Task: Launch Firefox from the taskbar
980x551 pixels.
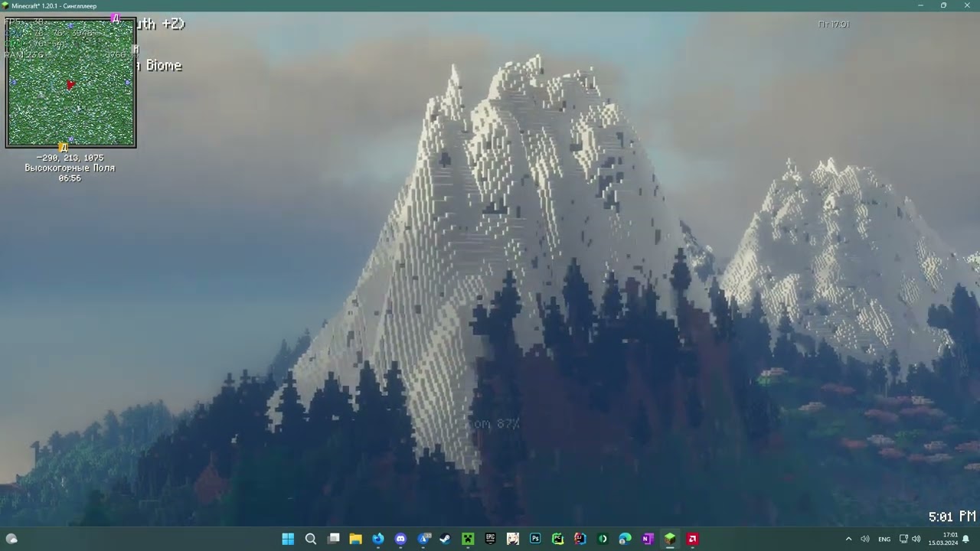Action: pyautogui.click(x=378, y=539)
